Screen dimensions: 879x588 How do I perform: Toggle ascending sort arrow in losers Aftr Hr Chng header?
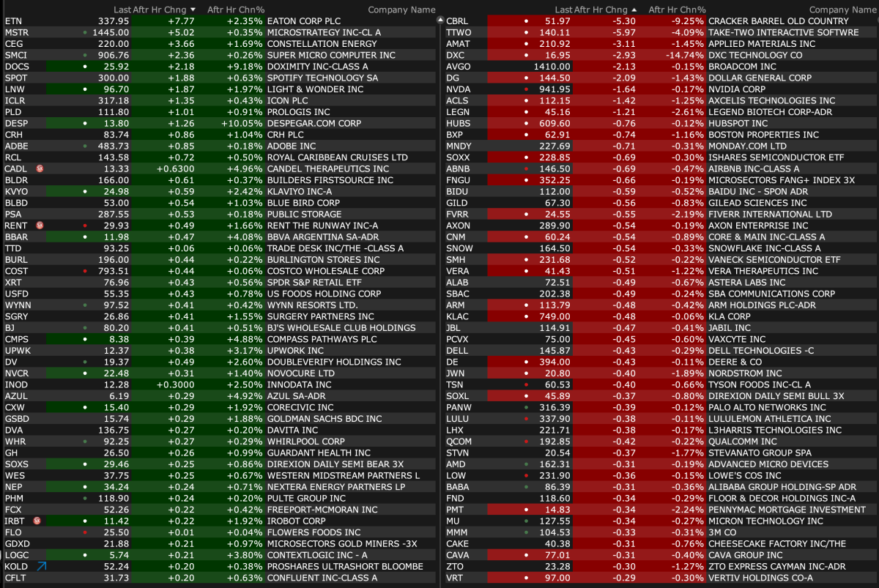point(634,10)
